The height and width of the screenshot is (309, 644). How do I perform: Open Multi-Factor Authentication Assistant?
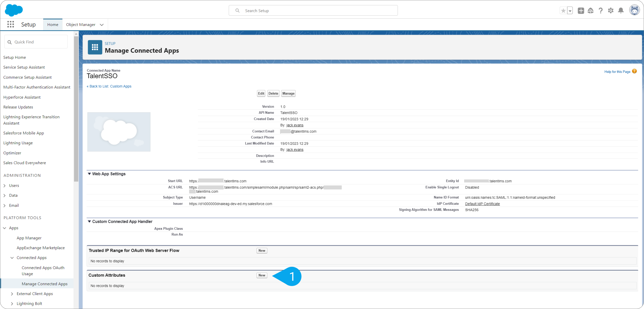[37, 87]
